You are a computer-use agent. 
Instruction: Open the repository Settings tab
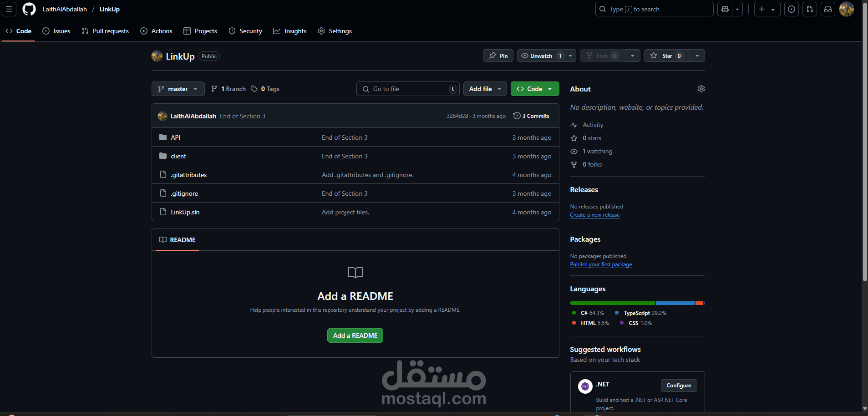(335, 31)
